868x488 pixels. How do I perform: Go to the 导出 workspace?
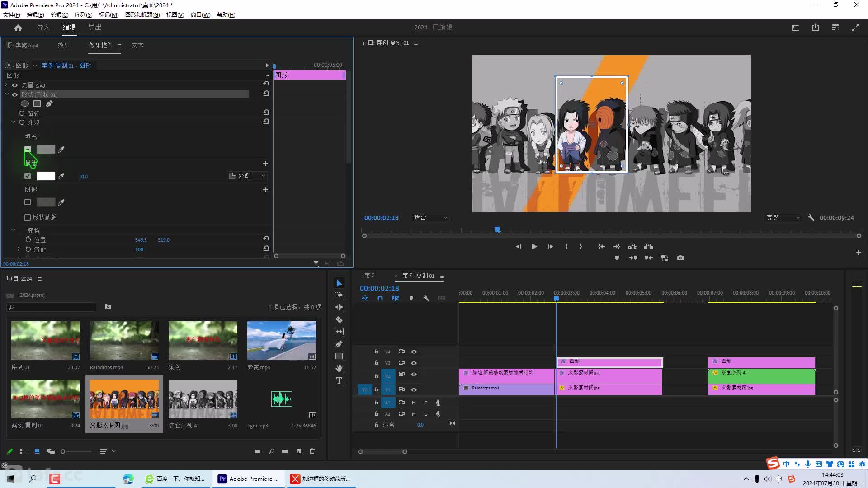pos(95,27)
